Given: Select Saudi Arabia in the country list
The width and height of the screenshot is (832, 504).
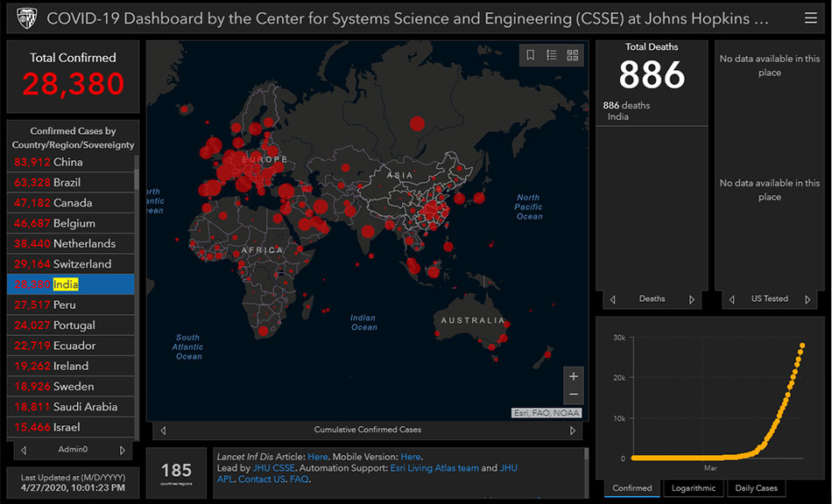Looking at the screenshot, I should click(71, 407).
